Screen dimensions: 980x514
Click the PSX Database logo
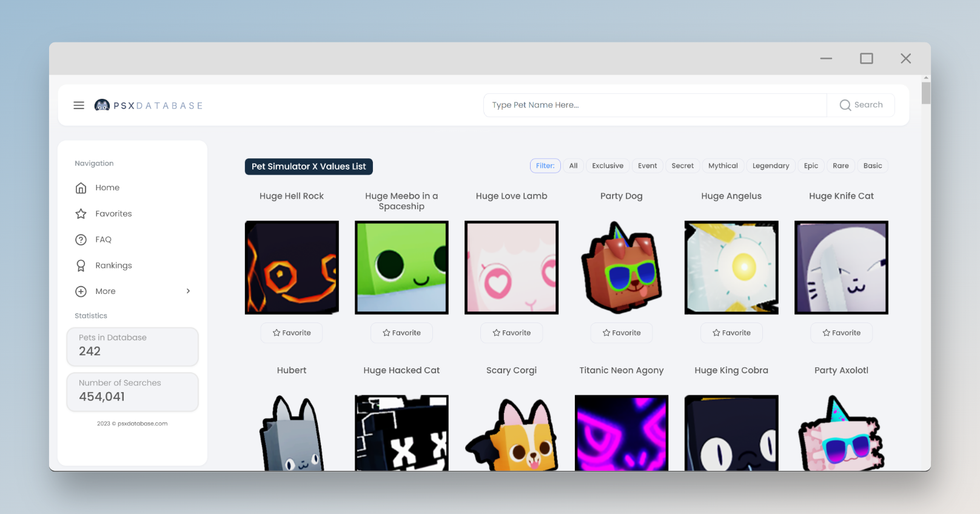(x=149, y=105)
